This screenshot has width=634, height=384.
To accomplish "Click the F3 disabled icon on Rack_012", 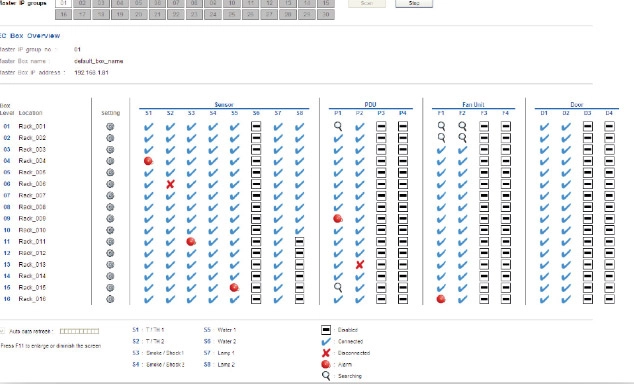I will 484,253.
